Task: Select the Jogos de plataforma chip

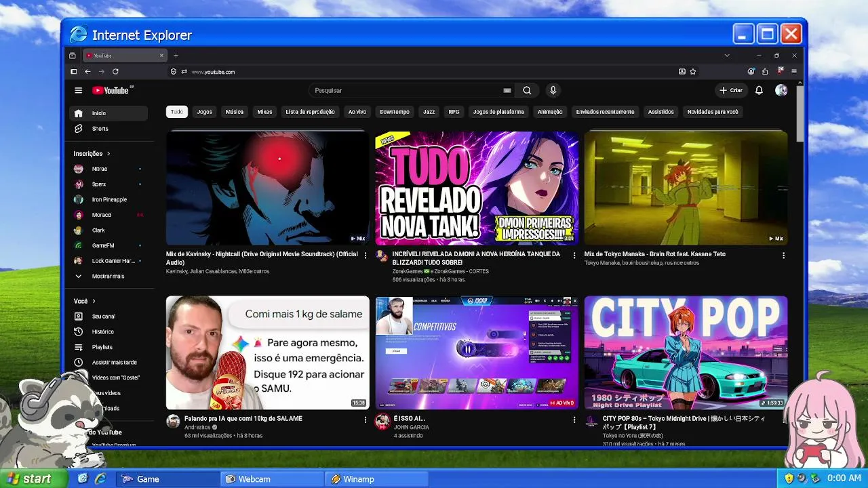Action: (498, 112)
